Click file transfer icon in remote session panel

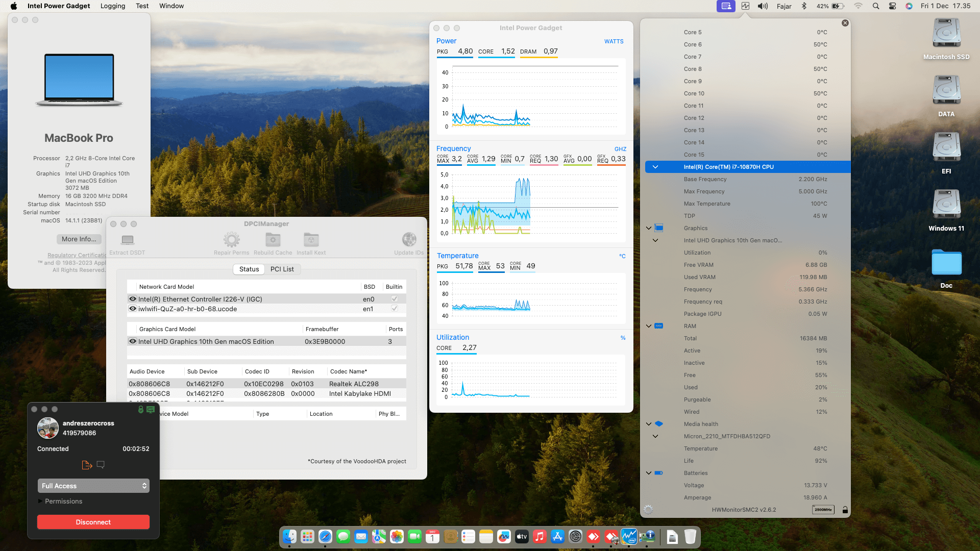[87, 465]
